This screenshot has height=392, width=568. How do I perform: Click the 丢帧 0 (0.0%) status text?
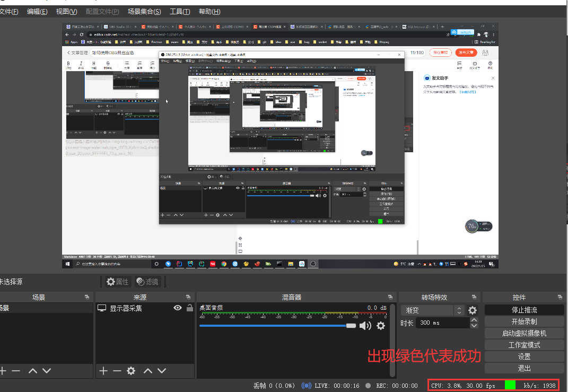[274, 386]
